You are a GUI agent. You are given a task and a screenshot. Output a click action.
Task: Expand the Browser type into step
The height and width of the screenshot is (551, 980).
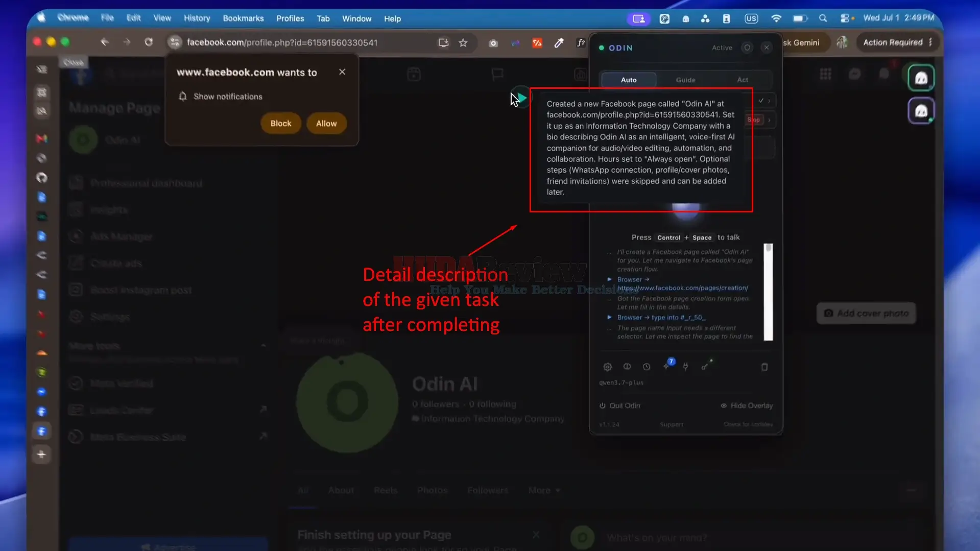[609, 317]
